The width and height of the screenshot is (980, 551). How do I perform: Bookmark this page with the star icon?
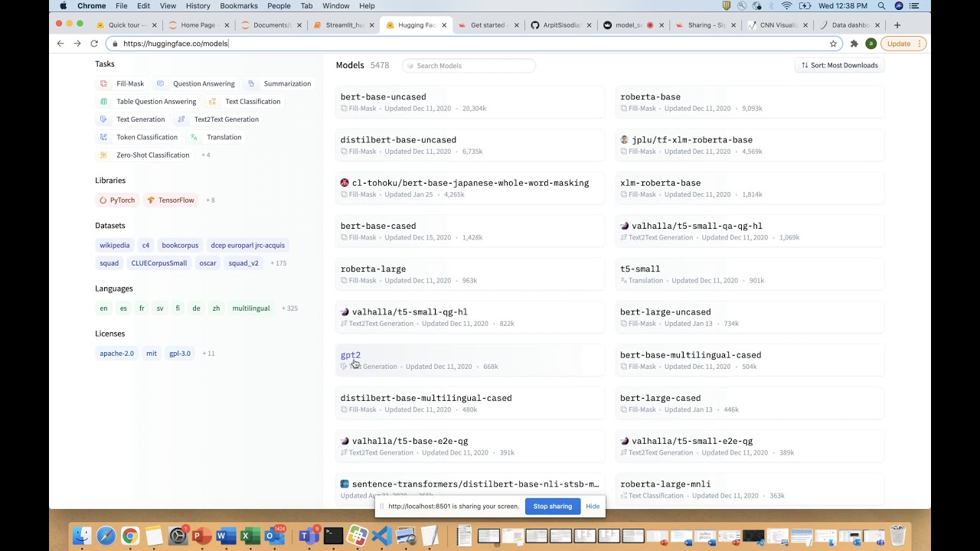click(833, 44)
